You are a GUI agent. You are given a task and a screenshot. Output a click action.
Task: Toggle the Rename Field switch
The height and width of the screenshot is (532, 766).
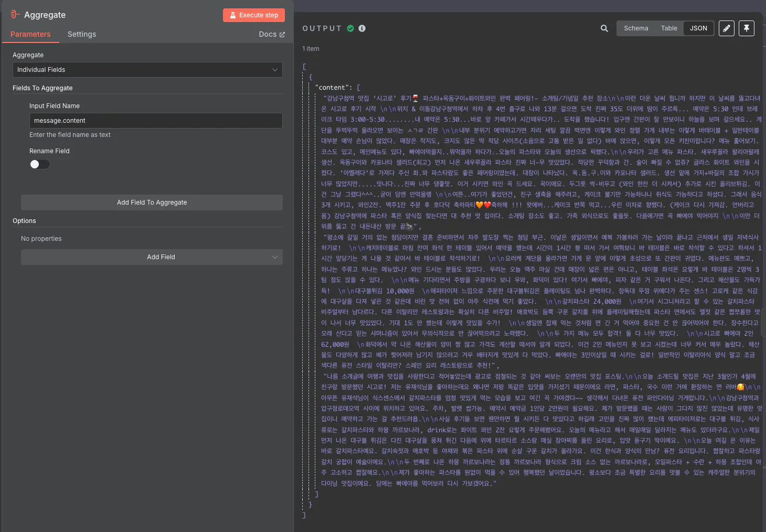coord(40,164)
